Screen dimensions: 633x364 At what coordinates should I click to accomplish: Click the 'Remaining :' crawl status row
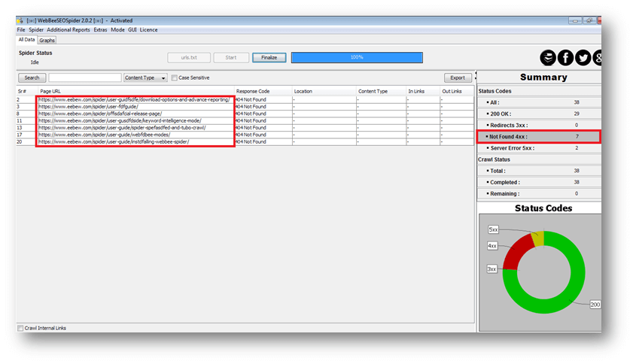click(539, 194)
